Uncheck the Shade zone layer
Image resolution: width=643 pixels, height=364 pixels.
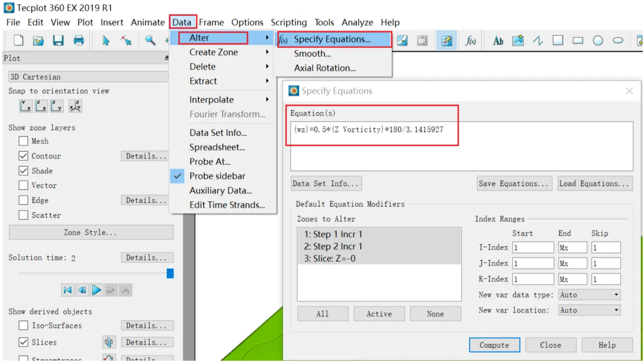[x=24, y=171]
